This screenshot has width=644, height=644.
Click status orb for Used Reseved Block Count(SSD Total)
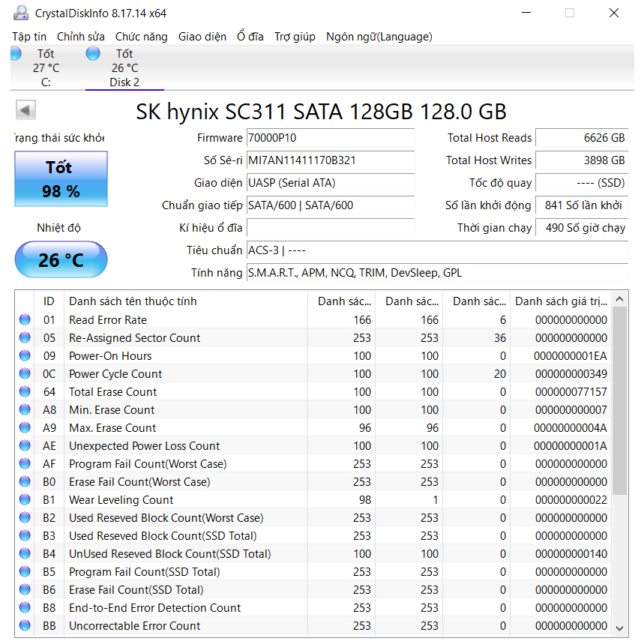pyautogui.click(x=25, y=535)
